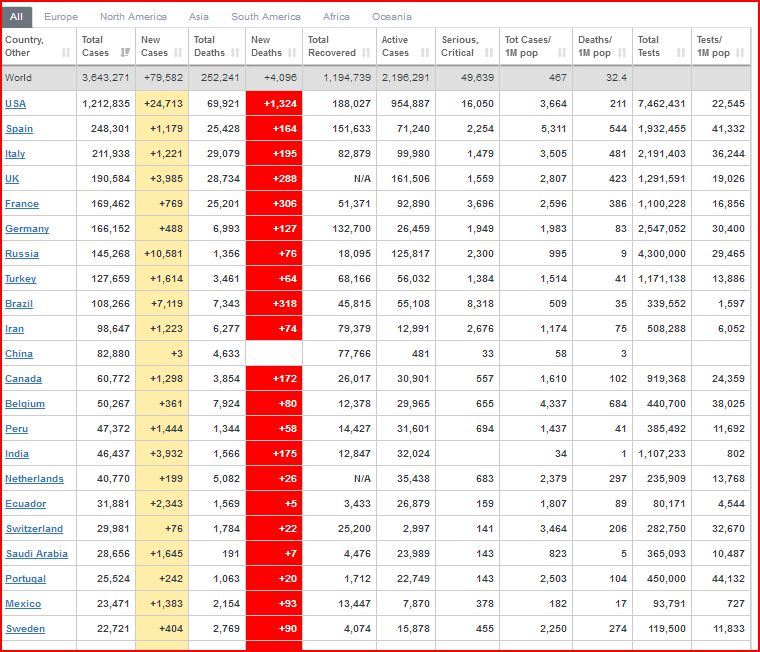Select USA new deaths +1,324 cell
Image resolution: width=760 pixels, height=652 pixels.
tap(274, 104)
